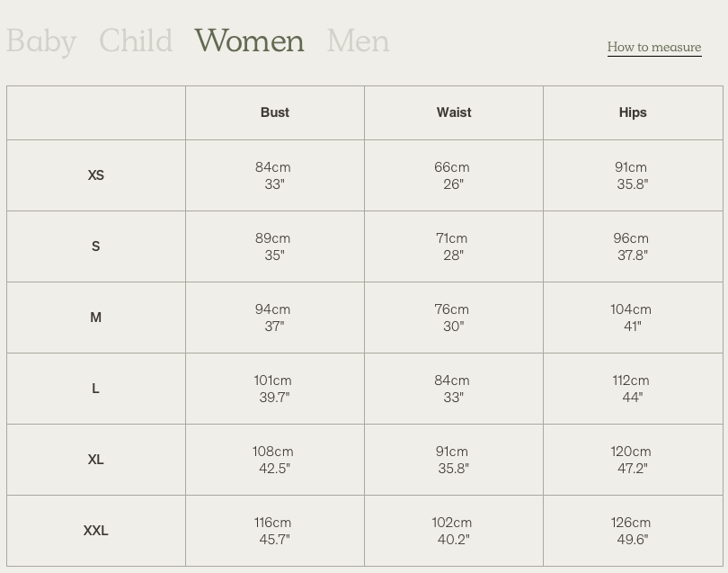This screenshot has height=573, width=728.
Task: Open the How to measure link
Action: pos(654,48)
